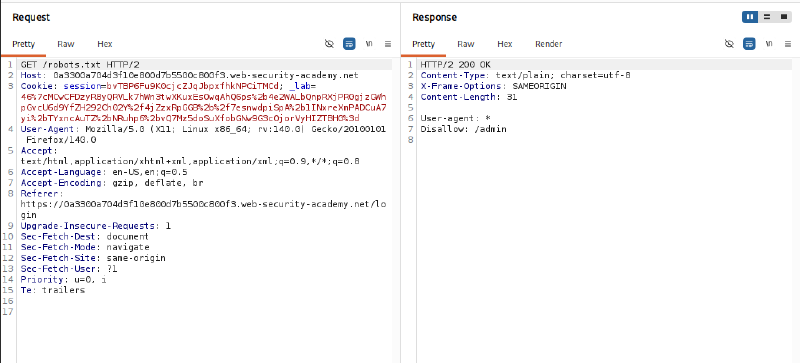Click the Host header line
Image resolution: width=800 pixels, height=363 pixels.
click(x=190, y=76)
